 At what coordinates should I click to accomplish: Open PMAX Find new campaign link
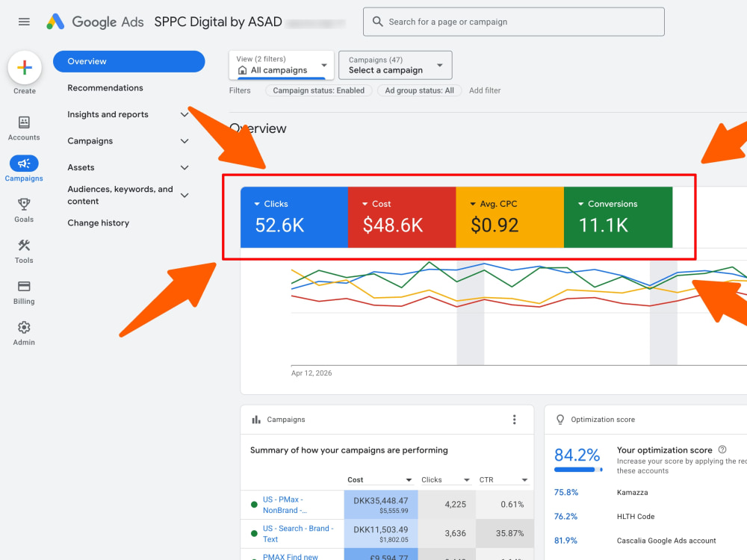290,556
